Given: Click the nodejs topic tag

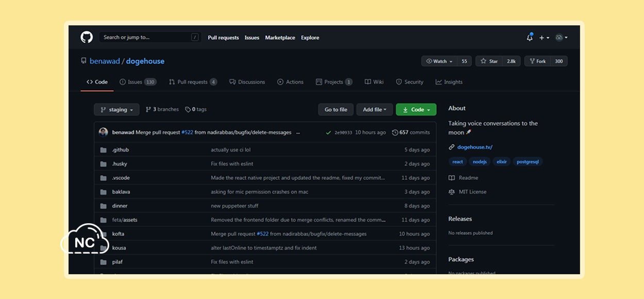Looking at the screenshot, I should click(480, 162).
